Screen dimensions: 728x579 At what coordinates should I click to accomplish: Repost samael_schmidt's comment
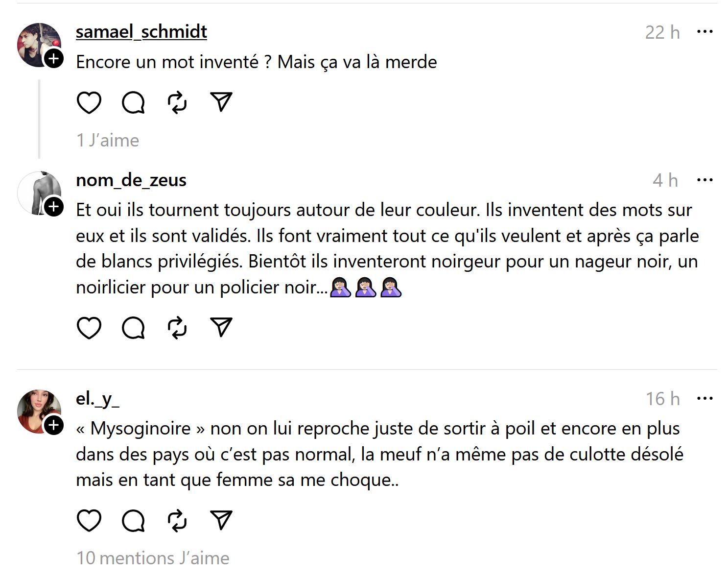(x=177, y=103)
